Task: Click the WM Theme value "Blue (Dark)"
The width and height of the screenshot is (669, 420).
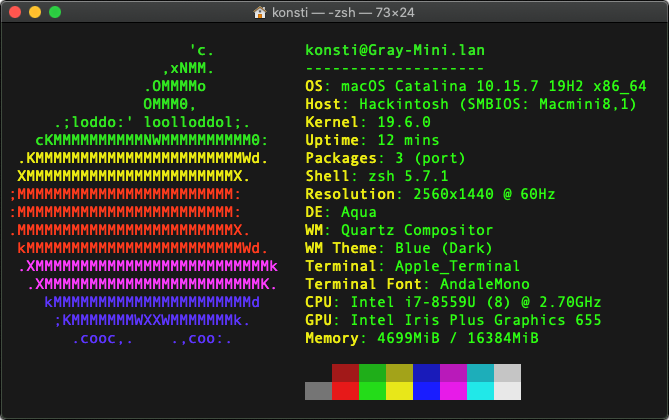Action: tap(444, 248)
